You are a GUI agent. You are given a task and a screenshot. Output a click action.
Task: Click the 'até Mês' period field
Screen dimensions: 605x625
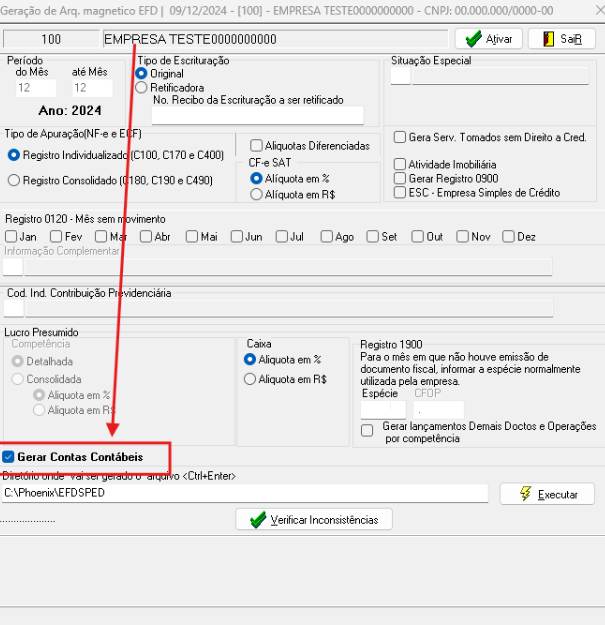click(92, 88)
